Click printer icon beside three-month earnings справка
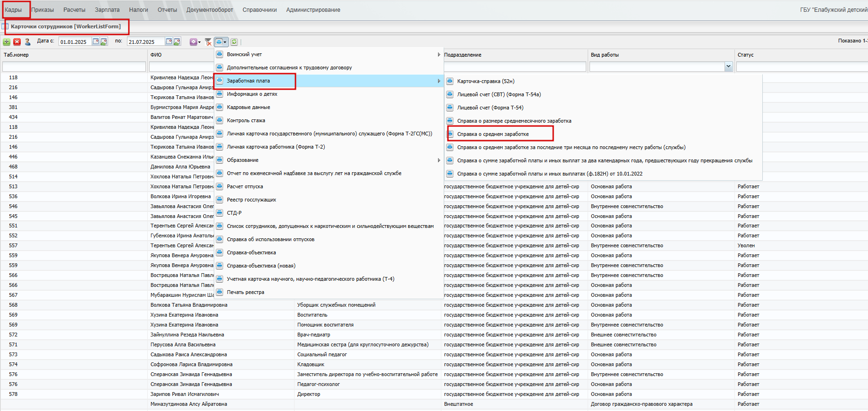This screenshot has width=868, height=411. click(x=450, y=147)
